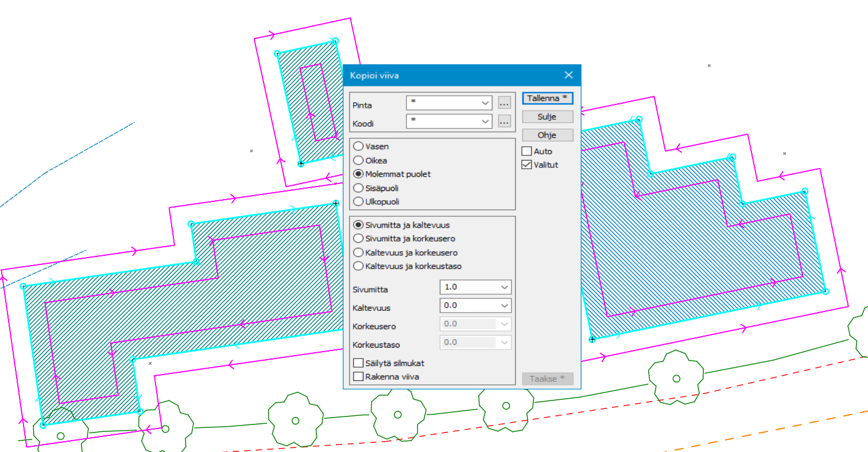
Task: Tick the Rakenna viiva checkbox
Action: click(x=359, y=377)
